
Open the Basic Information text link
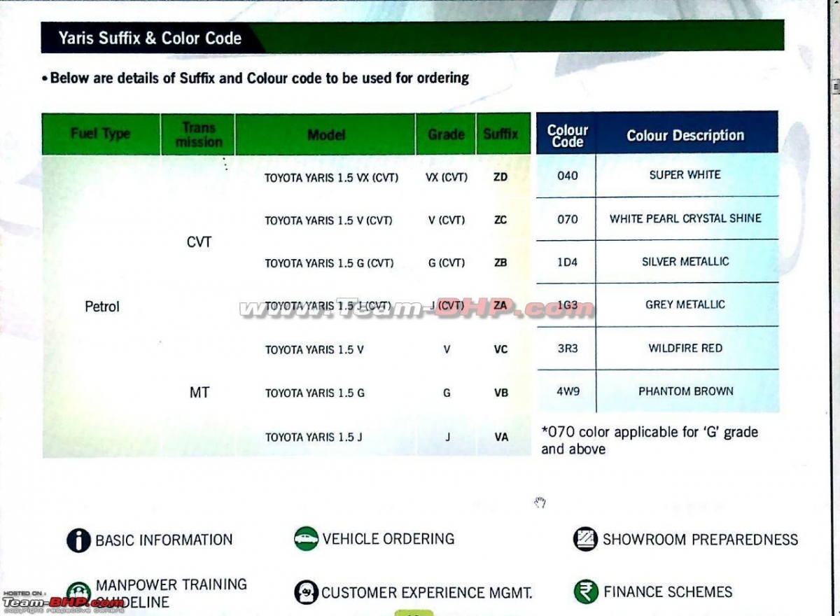click(164, 540)
